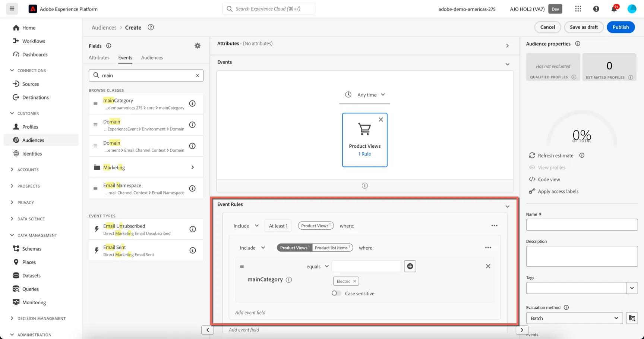Open the user profile avatar

632,9
